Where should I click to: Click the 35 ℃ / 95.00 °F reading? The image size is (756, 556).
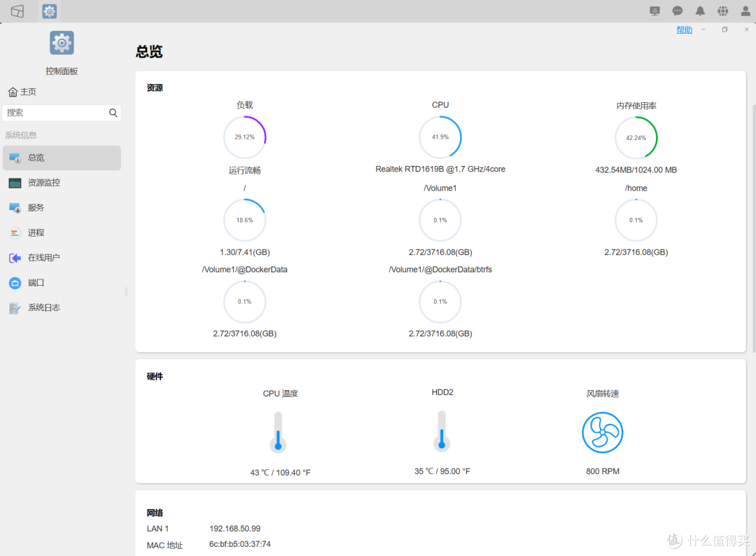[442, 471]
